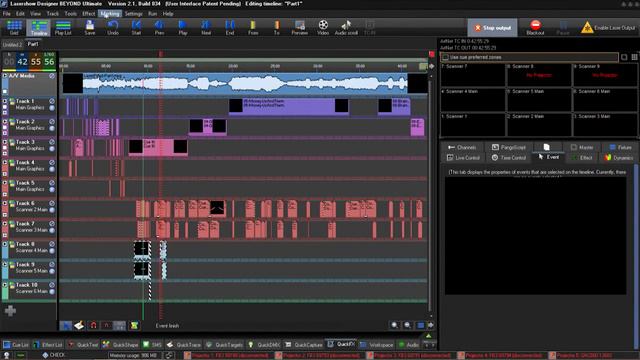The height and width of the screenshot is (360, 640).
Task: Expand Track 7 header arrow
Action: [x=5, y=224]
